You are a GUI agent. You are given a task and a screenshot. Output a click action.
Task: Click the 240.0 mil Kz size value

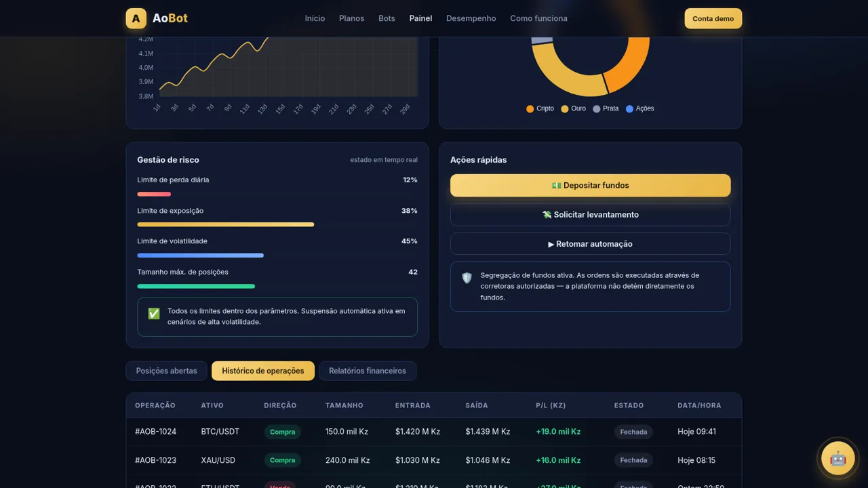(348, 460)
